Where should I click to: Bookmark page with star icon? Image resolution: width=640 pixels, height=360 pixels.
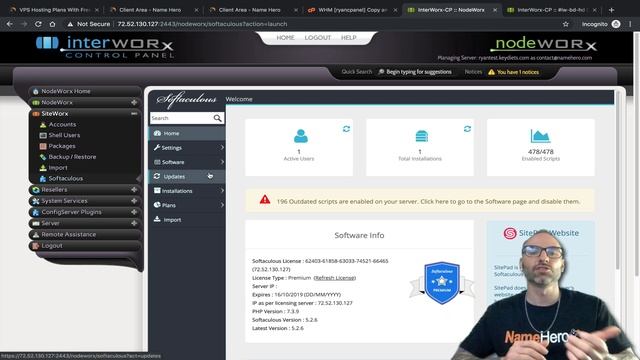(x=566, y=24)
